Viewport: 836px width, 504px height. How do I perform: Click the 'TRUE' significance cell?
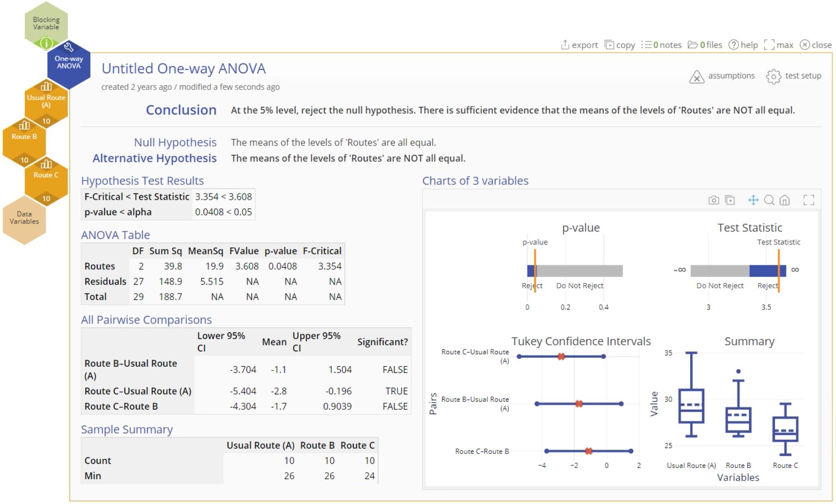click(x=396, y=391)
